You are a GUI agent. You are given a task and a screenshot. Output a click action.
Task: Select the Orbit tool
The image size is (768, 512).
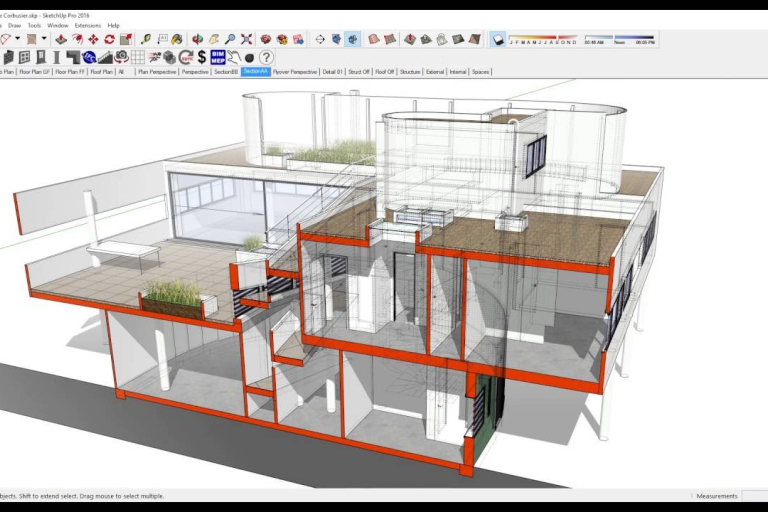(197, 39)
